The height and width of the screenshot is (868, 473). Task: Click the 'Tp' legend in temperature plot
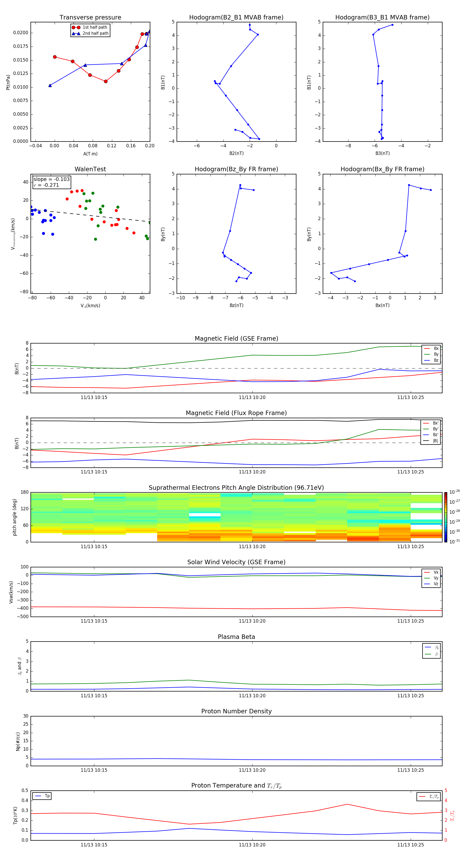pyautogui.click(x=42, y=796)
